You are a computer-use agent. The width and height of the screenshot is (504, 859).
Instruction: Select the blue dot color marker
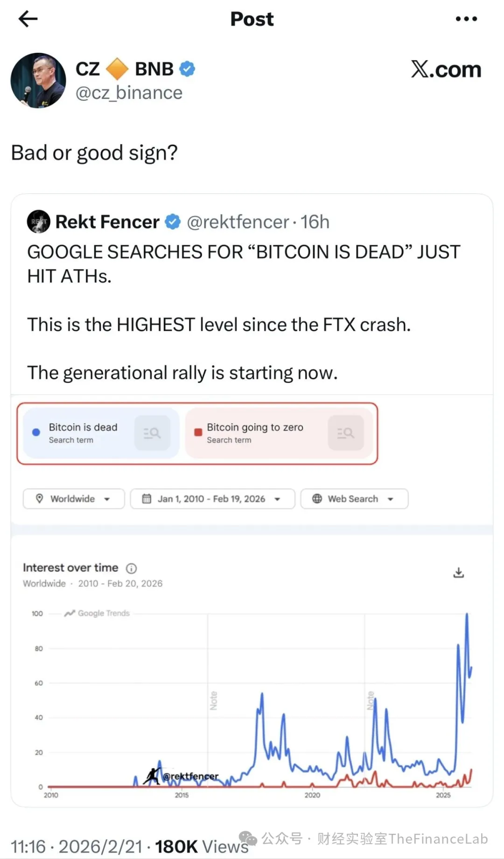pos(36,433)
